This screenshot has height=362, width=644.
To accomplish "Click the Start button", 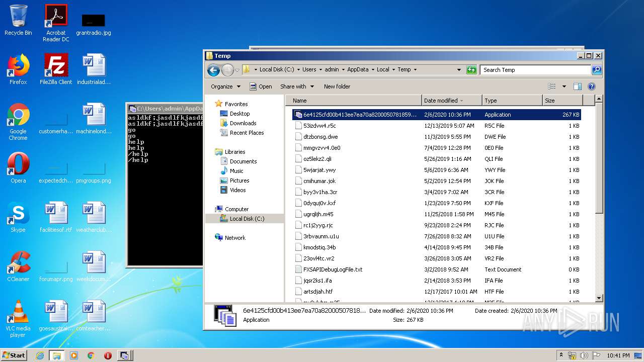I will point(14,355).
